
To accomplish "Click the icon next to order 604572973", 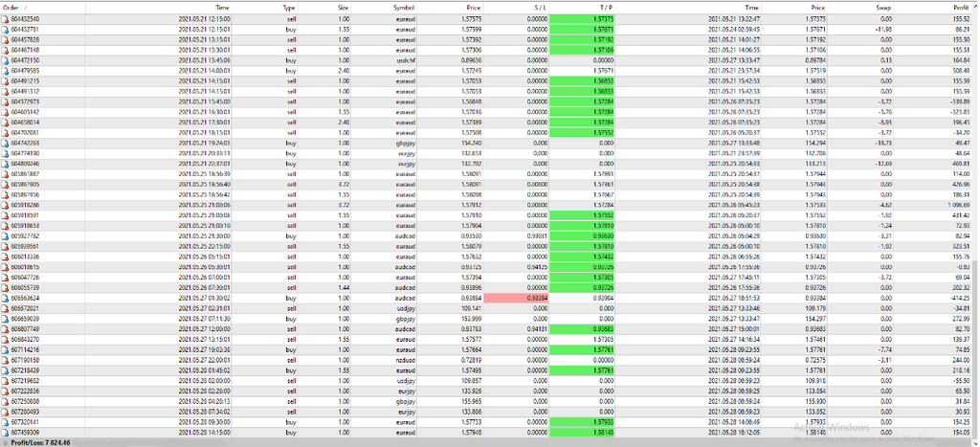I will coord(5,101).
